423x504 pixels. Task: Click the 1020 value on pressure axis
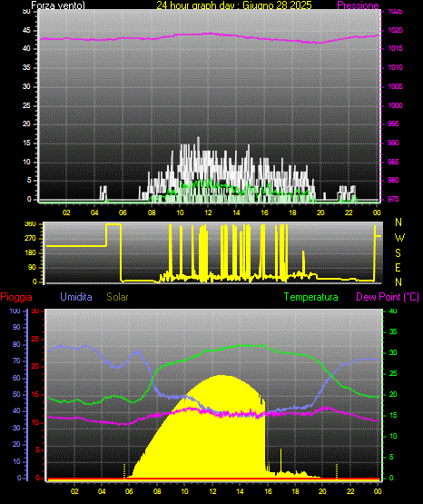396,30
